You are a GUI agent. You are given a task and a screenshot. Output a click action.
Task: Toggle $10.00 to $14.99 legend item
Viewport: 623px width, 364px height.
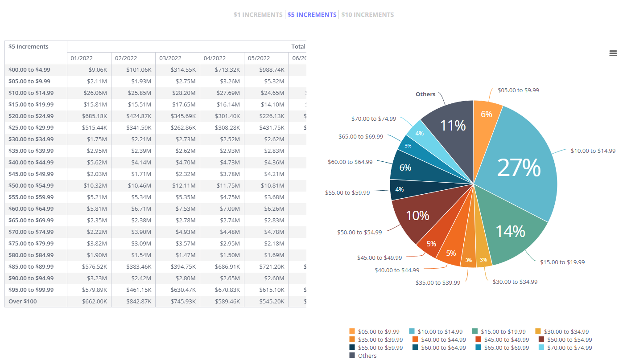pos(440,331)
